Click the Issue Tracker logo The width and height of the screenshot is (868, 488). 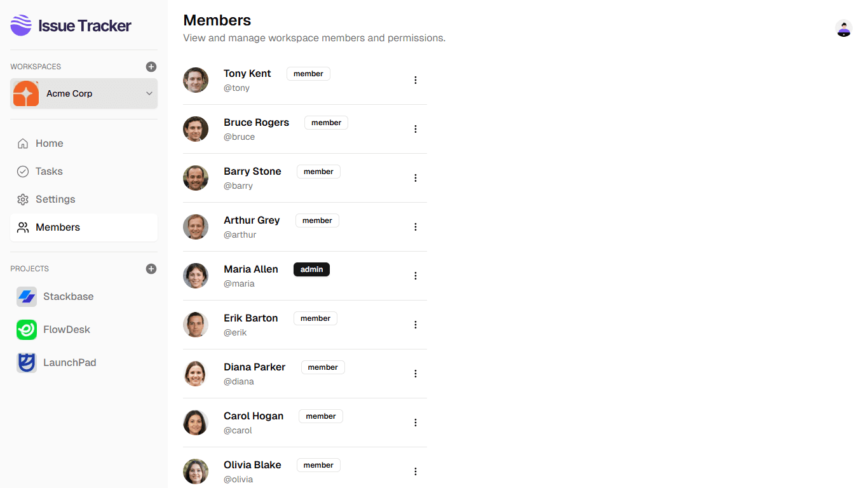tap(70, 25)
